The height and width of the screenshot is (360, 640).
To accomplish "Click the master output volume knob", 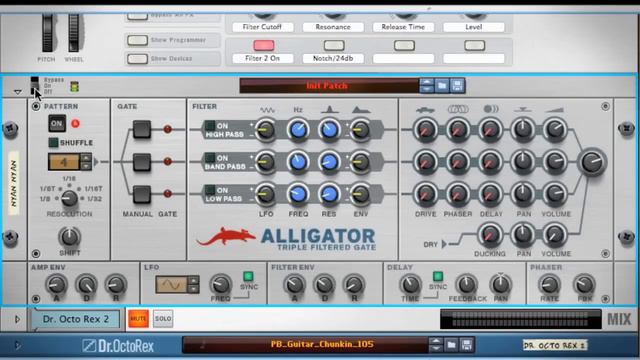I will click(592, 162).
